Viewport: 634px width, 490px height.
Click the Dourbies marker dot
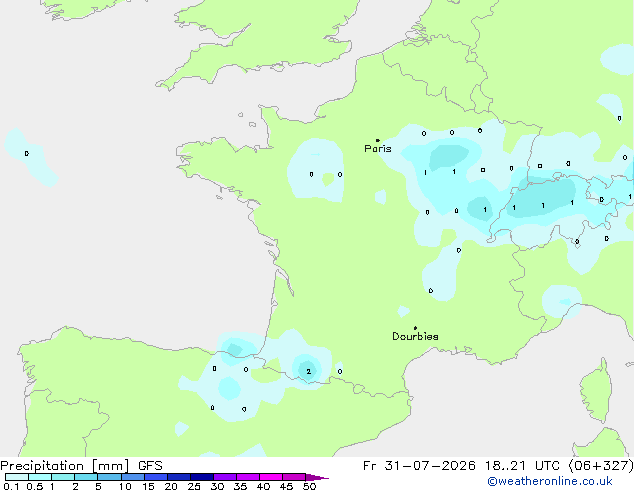[x=415, y=328]
